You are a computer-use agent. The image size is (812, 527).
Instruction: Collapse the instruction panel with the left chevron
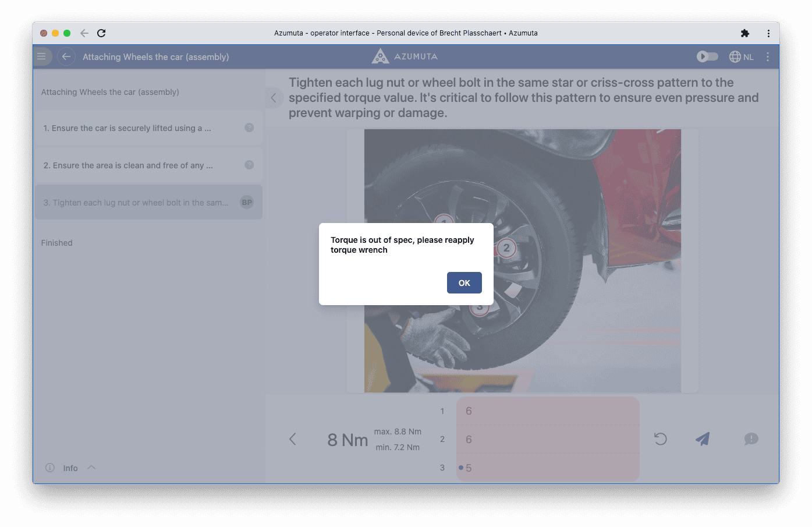pos(274,97)
